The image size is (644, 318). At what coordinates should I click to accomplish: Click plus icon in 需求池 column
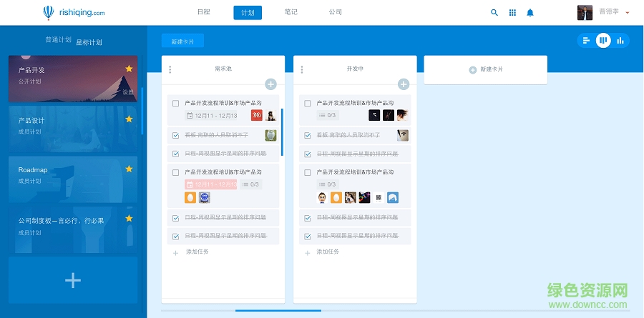coord(270,84)
